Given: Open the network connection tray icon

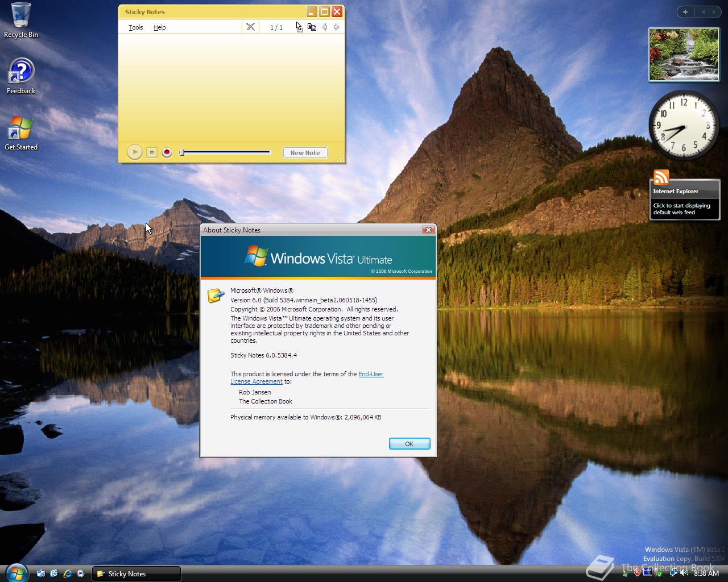Looking at the screenshot, I should click(673, 572).
